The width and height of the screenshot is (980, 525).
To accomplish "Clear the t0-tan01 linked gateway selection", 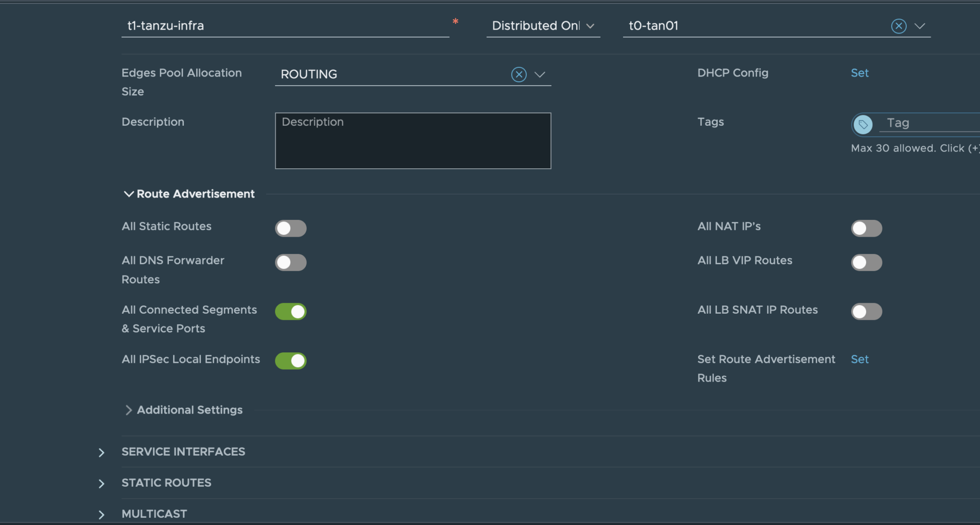I will tap(899, 26).
